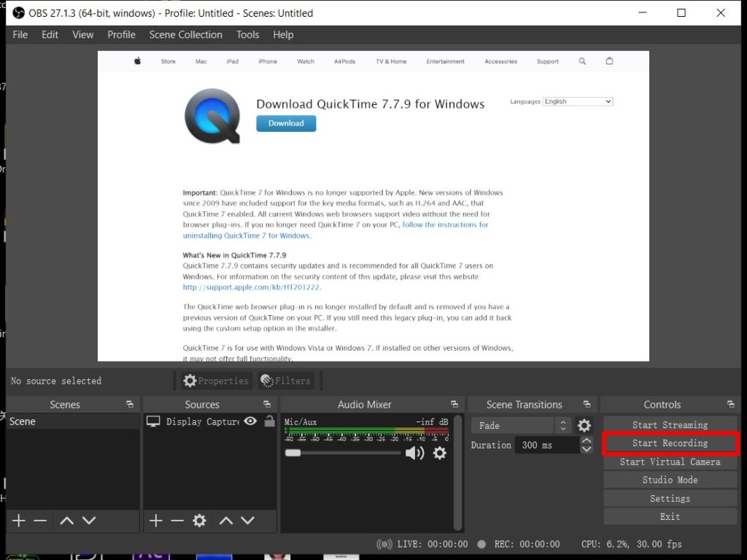Viewport: 747px width, 560px height.
Task: Click the REC: 00:00:00 status text
Action: tap(527, 544)
